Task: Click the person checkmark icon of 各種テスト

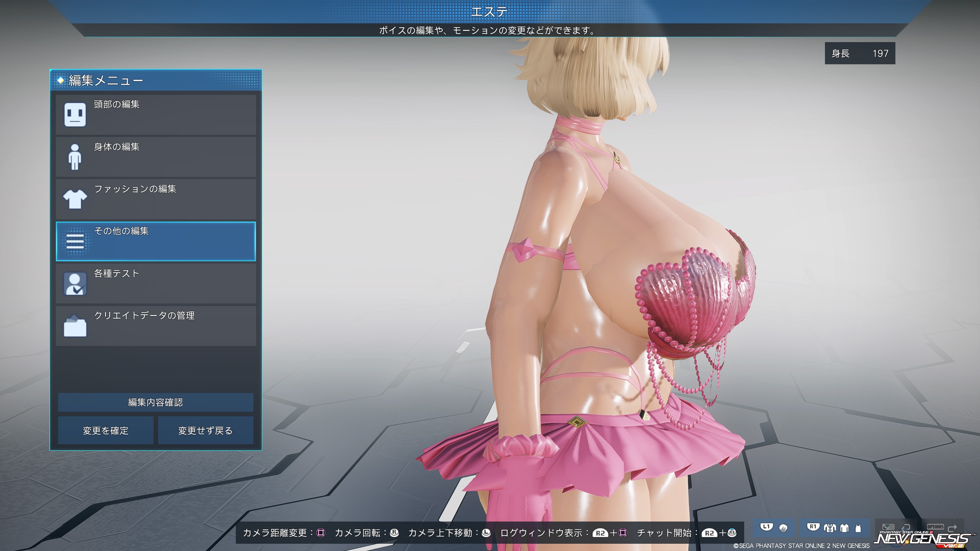Action: [75, 284]
